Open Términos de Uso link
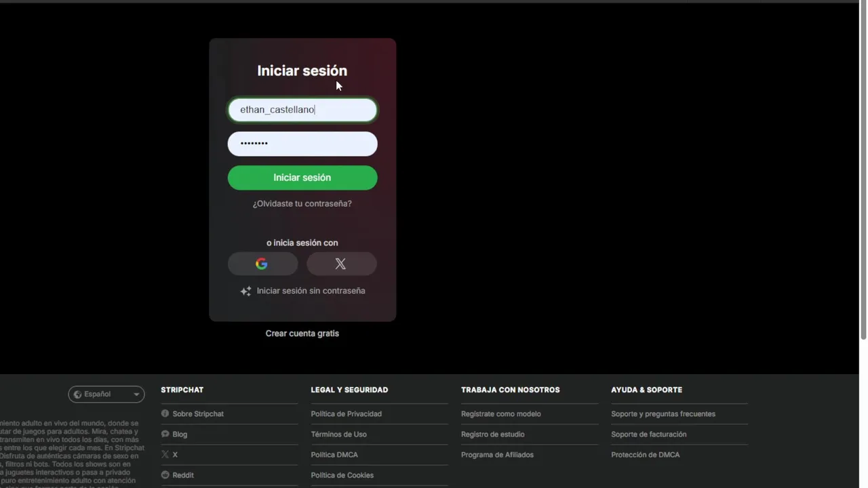The image size is (868, 488). click(339, 434)
